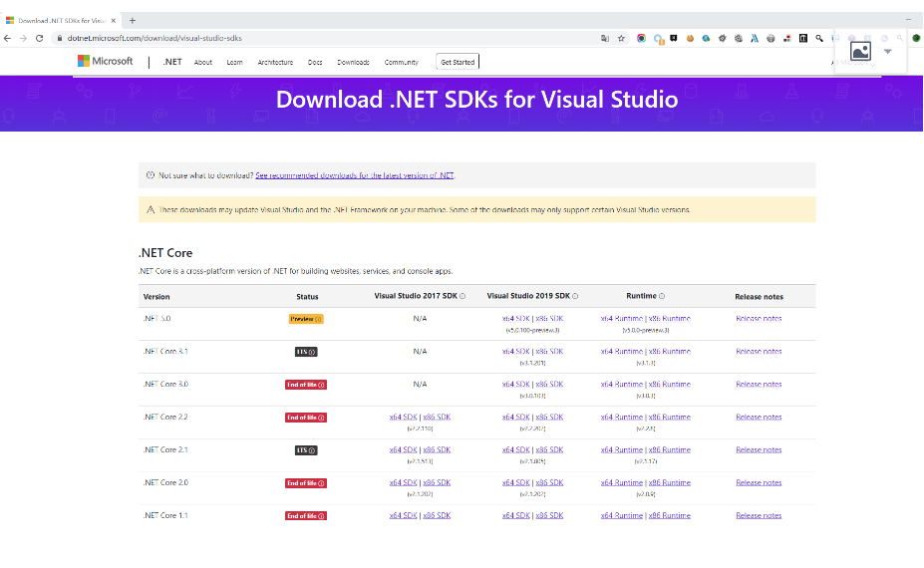Viewport: 924px width, 568px height.
Task: Click the Get Started button
Action: (458, 62)
